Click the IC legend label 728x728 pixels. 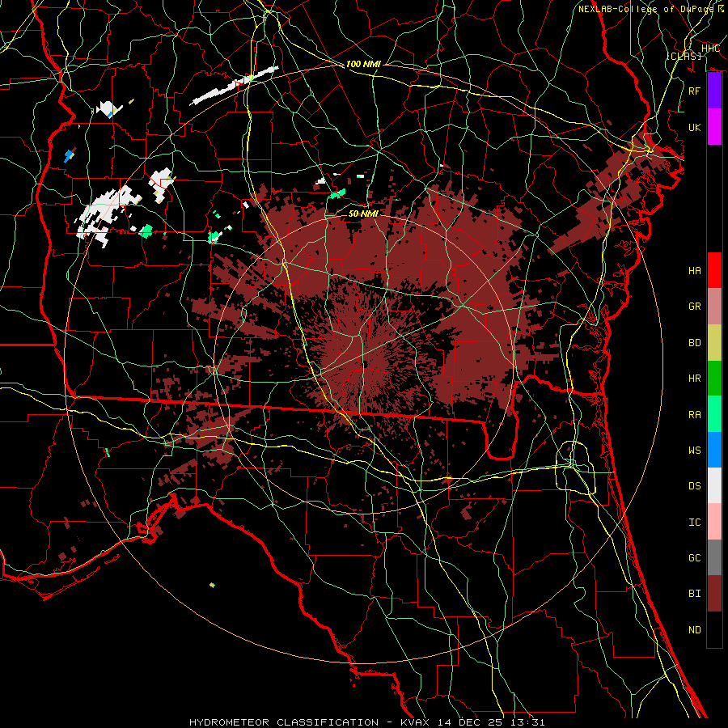(x=694, y=523)
